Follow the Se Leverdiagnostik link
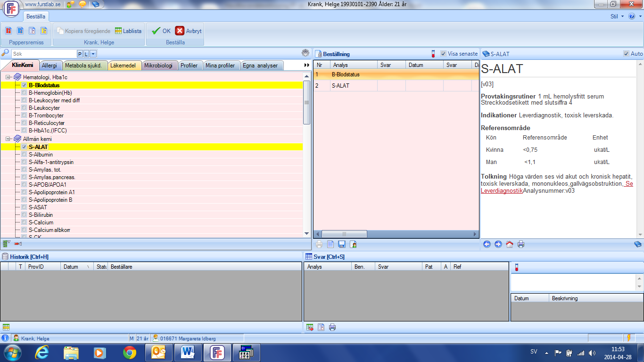Viewport: 644px width, 362px height. point(557,187)
